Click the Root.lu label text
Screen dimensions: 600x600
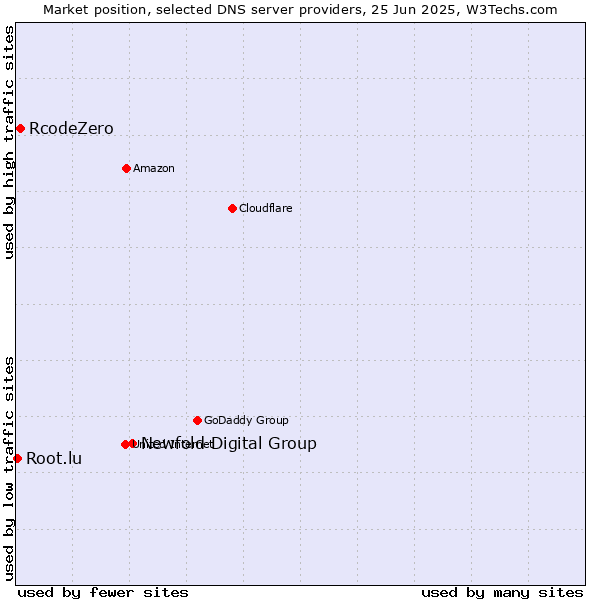[54, 458]
